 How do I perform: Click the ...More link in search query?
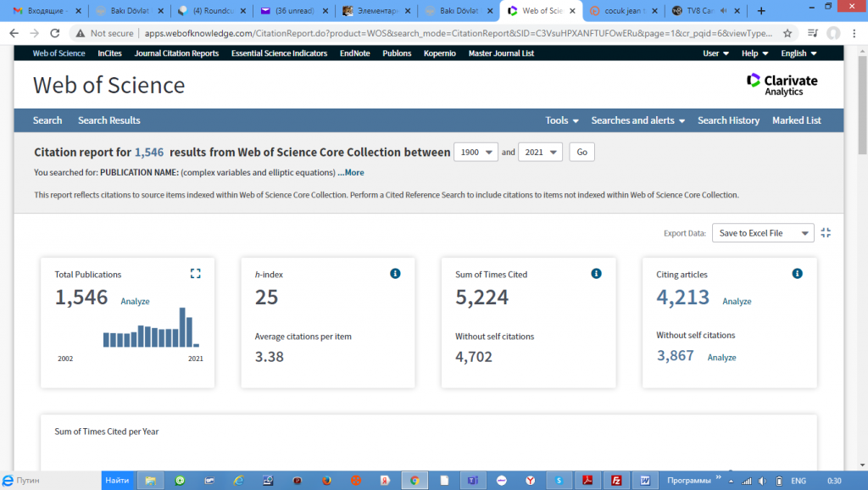(351, 172)
